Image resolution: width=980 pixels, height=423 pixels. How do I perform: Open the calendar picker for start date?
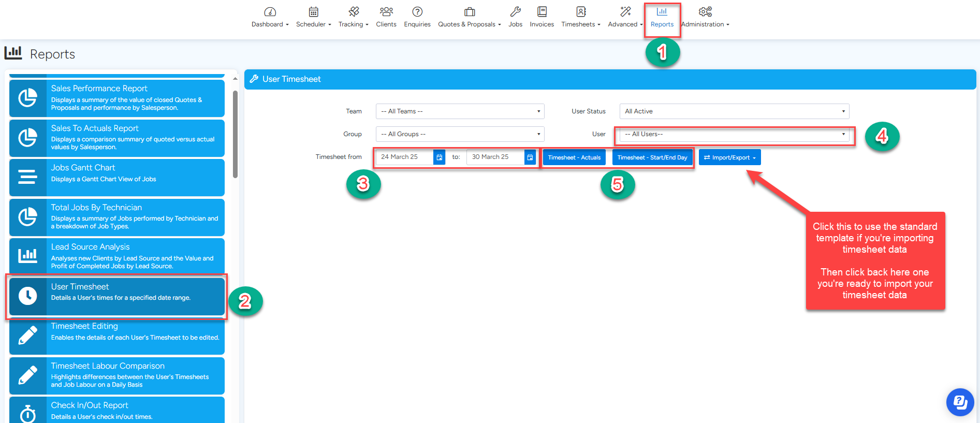(439, 157)
